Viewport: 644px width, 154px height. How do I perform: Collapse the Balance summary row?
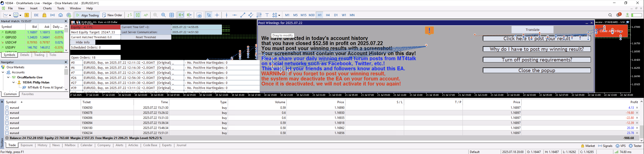pyautogui.click(x=7, y=138)
